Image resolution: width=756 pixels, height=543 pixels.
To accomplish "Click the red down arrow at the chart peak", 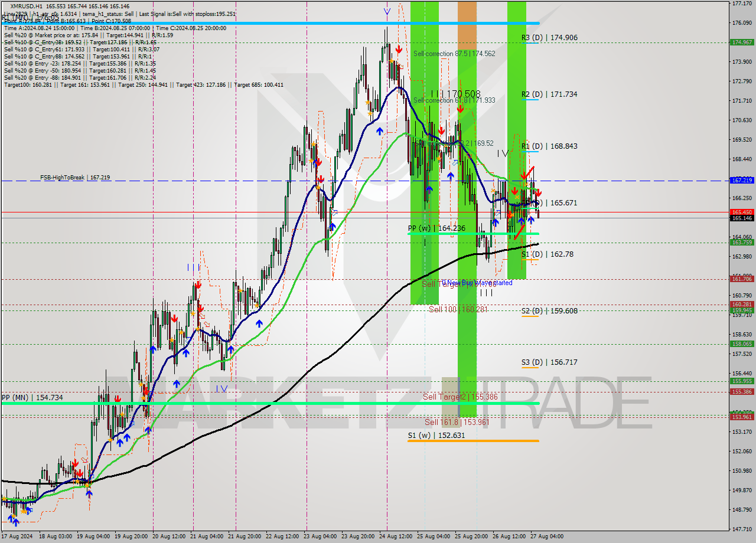I will point(399,50).
